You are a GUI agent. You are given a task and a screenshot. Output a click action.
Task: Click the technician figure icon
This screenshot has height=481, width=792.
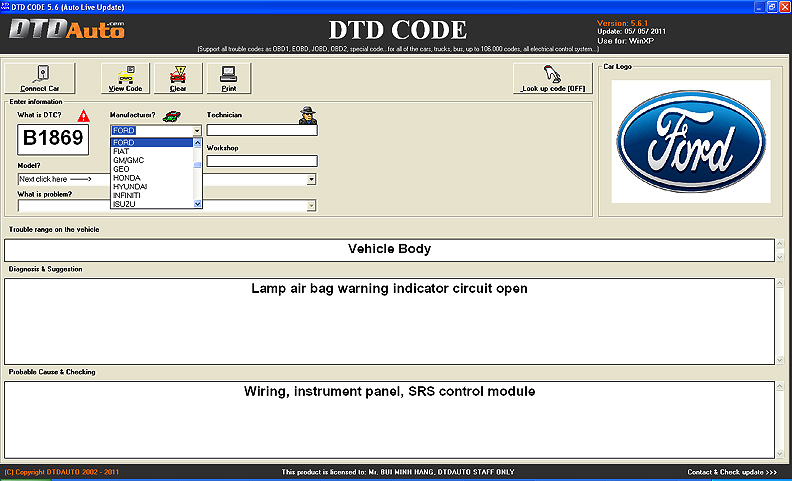click(308, 116)
